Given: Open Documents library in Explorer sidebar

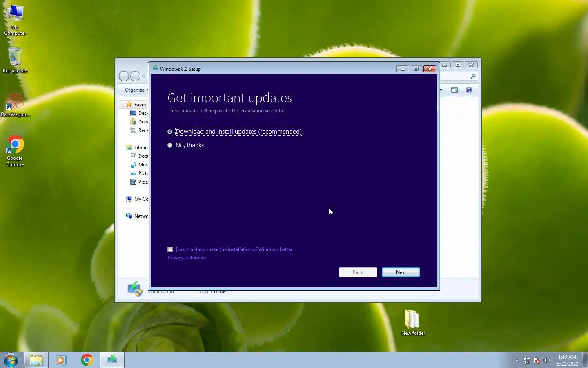Looking at the screenshot, I should (139, 156).
